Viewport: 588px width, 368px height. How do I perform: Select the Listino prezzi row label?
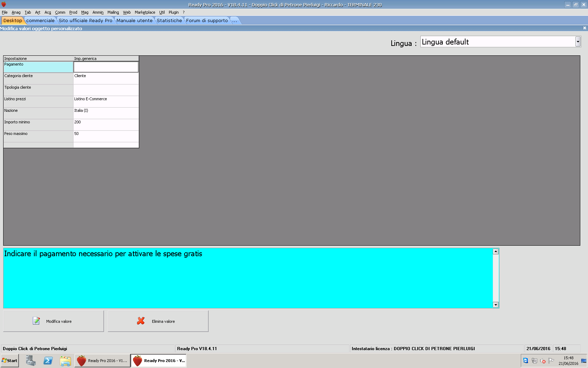point(38,102)
